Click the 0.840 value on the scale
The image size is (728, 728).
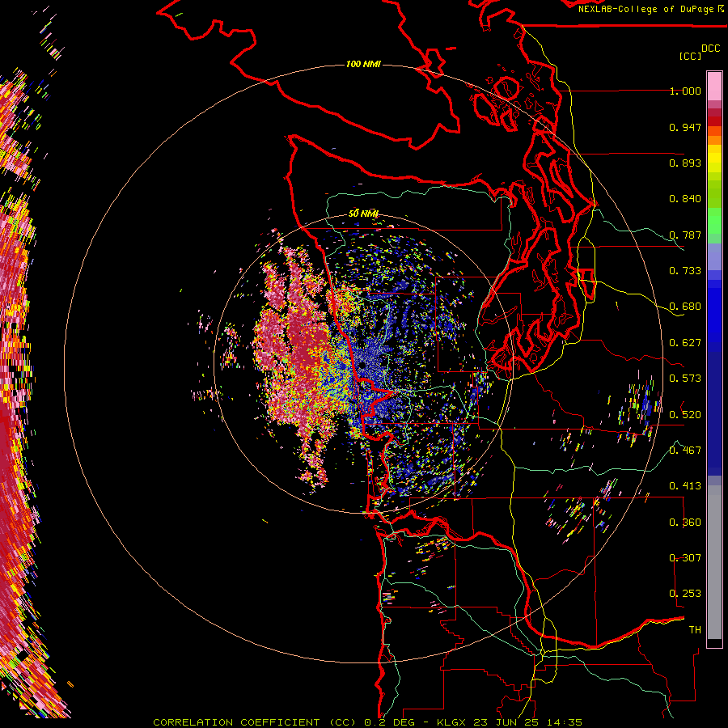(685, 199)
